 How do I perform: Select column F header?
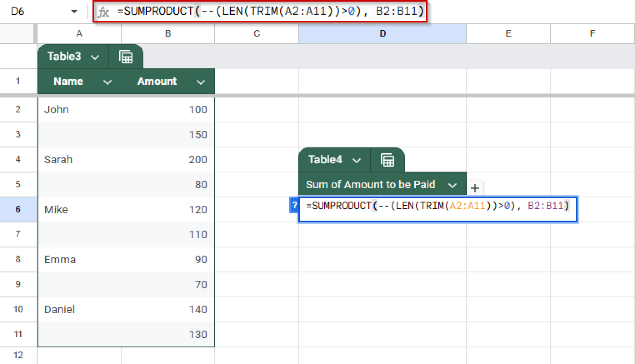593,33
